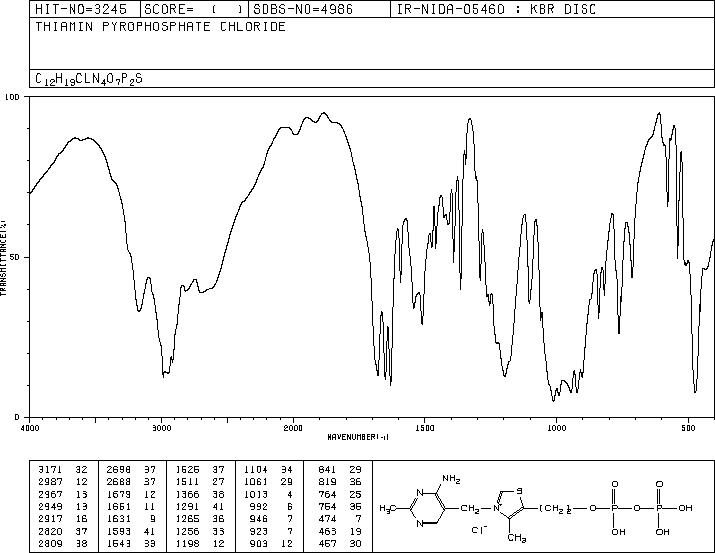Screen dimensions: 715x553
Task: Click the 3000 x-axis tick label
Action: coord(161,428)
